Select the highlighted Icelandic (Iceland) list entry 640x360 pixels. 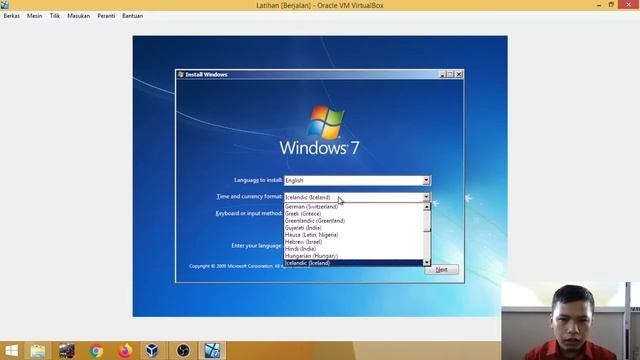pos(353,263)
